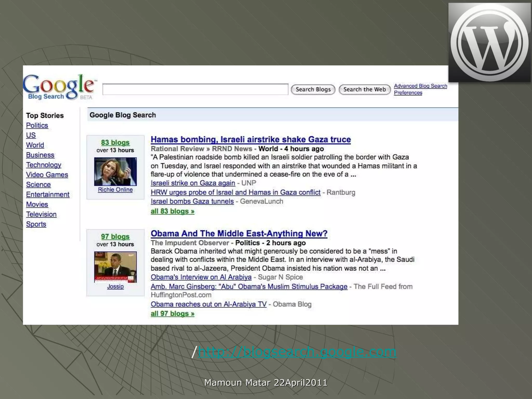
Task: Open Advanced Blog Search link
Action: [x=420, y=86]
